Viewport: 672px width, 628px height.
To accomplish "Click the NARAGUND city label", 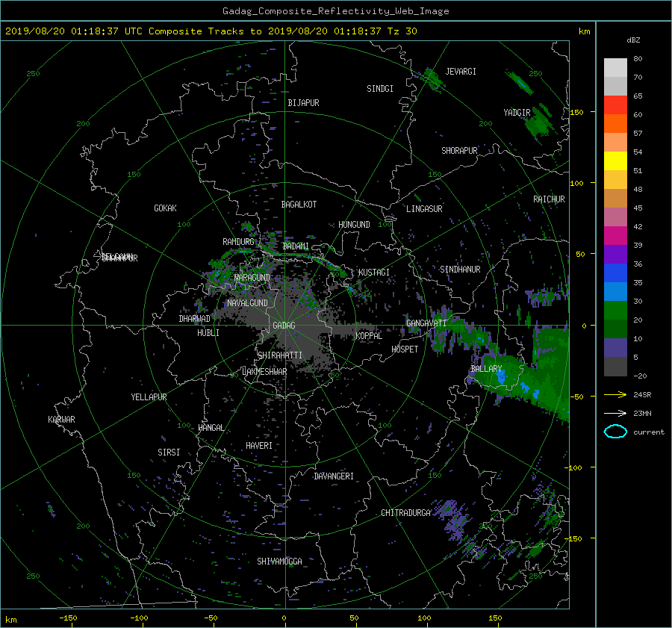I will pyautogui.click(x=252, y=278).
